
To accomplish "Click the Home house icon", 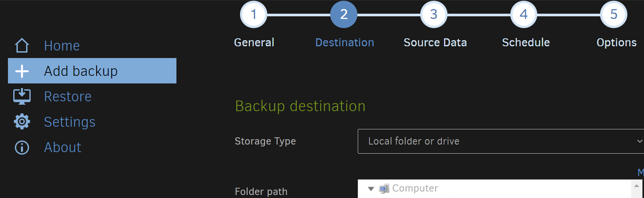I will coord(22,46).
